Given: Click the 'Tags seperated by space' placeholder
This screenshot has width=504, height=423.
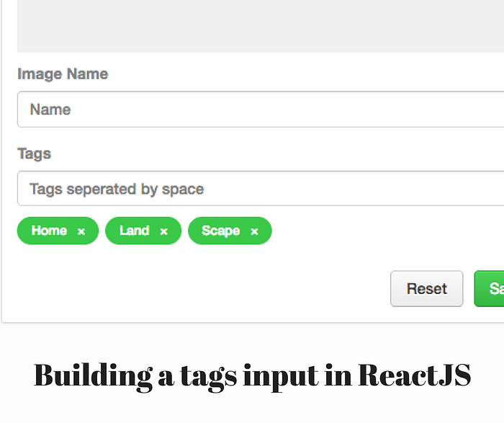Looking at the screenshot, I should point(117,189).
